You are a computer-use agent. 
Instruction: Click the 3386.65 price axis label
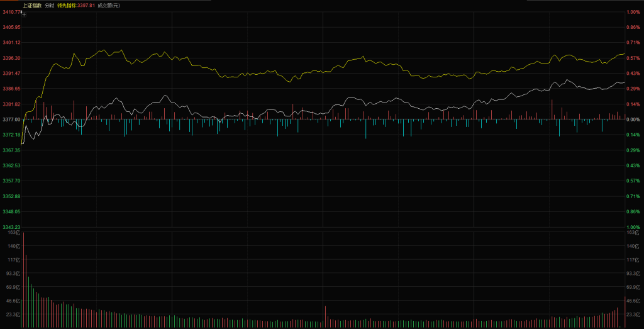pos(11,88)
